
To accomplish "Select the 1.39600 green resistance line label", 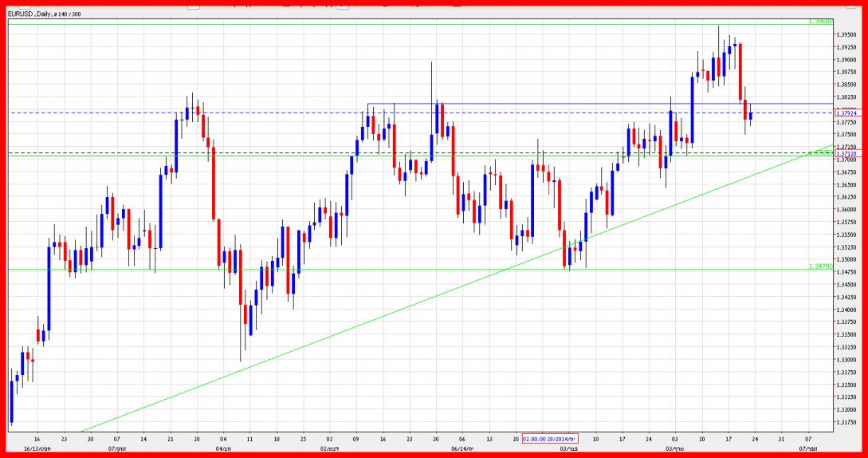I will click(820, 21).
